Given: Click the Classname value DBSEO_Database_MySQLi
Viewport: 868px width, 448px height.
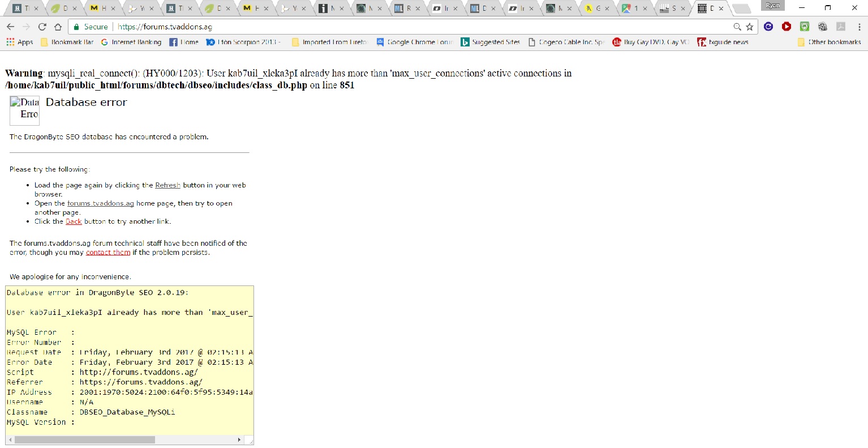Looking at the screenshot, I should (x=127, y=412).
